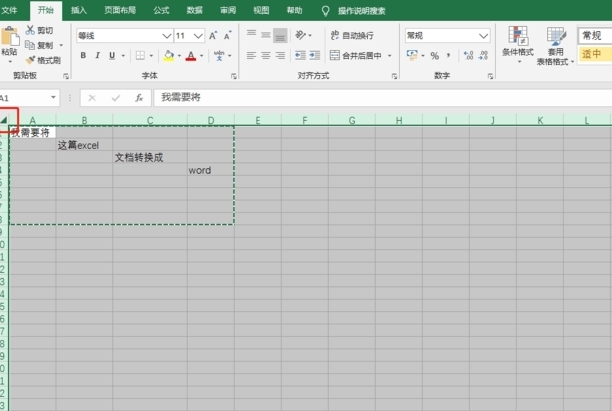The height and width of the screenshot is (411, 612).
Task: Click the Select All corner triangle
Action: [4, 120]
